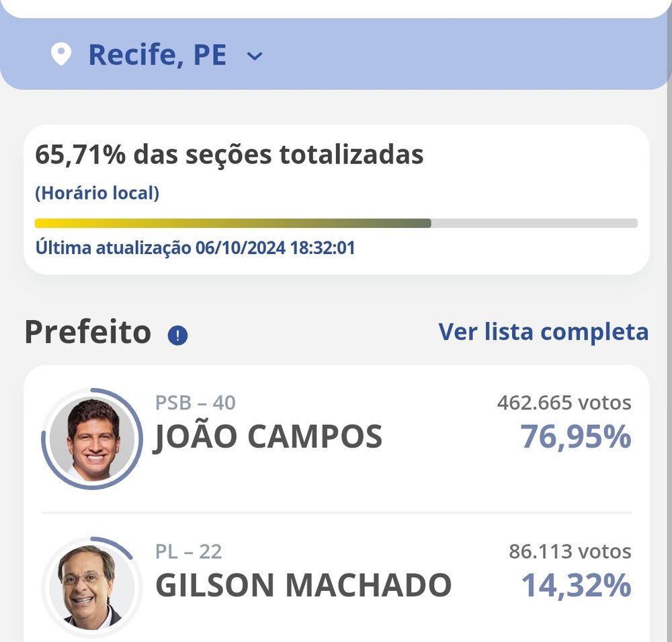Screen dimensions: 672x642
Task: Click the 462.665 votos count
Action: [x=564, y=403]
